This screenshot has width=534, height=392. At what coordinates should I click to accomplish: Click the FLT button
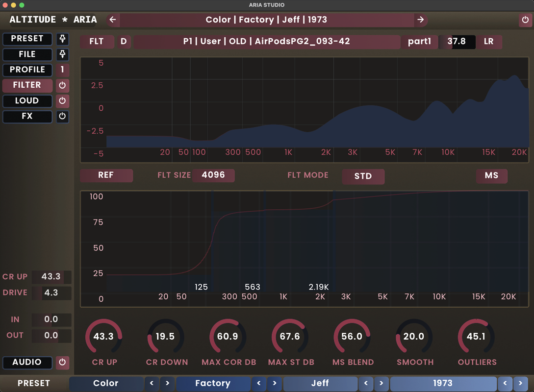(x=97, y=42)
